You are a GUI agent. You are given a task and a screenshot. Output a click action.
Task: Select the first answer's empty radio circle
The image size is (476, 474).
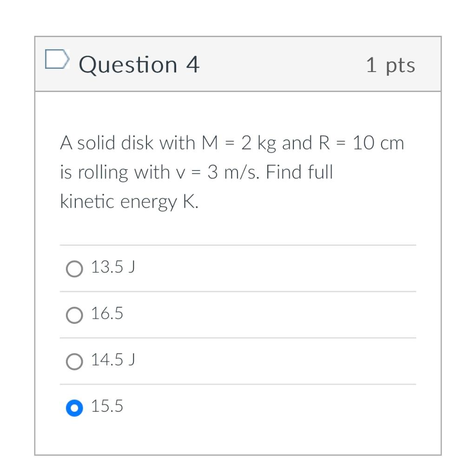[x=73, y=269]
